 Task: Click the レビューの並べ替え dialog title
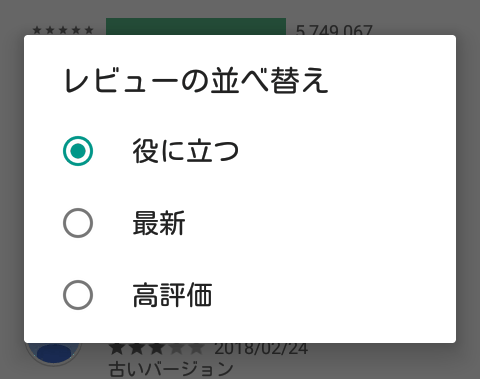point(196,80)
